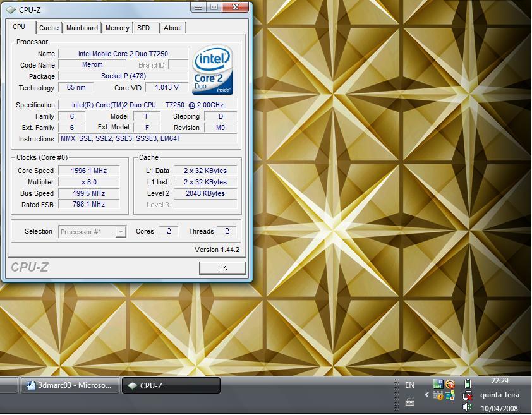Click the Specification field with 'T7250 @ 2.00GHz'
The image size is (532, 415).
pos(148,105)
